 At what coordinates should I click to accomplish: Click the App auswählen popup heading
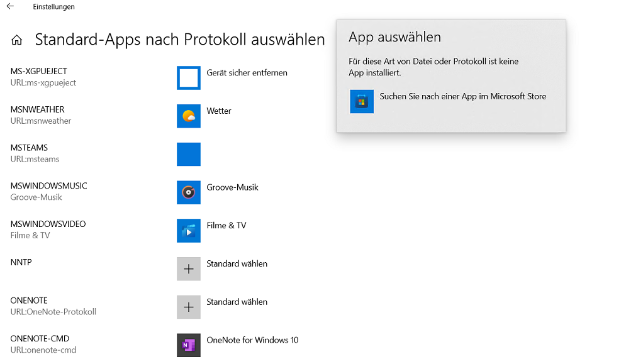point(395,37)
